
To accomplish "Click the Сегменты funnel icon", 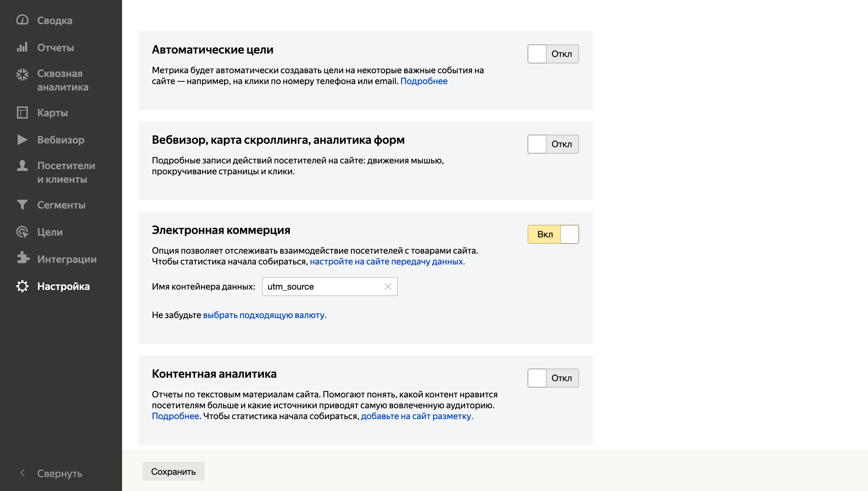I will (22, 204).
